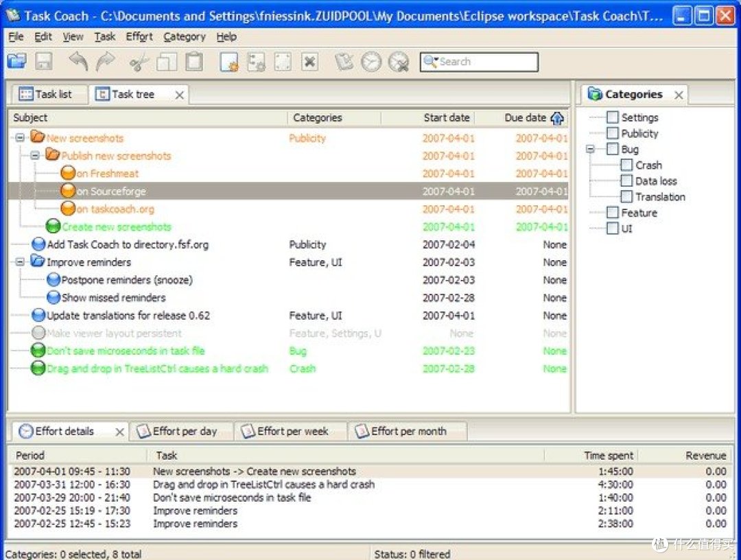Viewport: 741px width, 560px height.
Task: Create a new task via toolbar icon
Action: (229, 62)
